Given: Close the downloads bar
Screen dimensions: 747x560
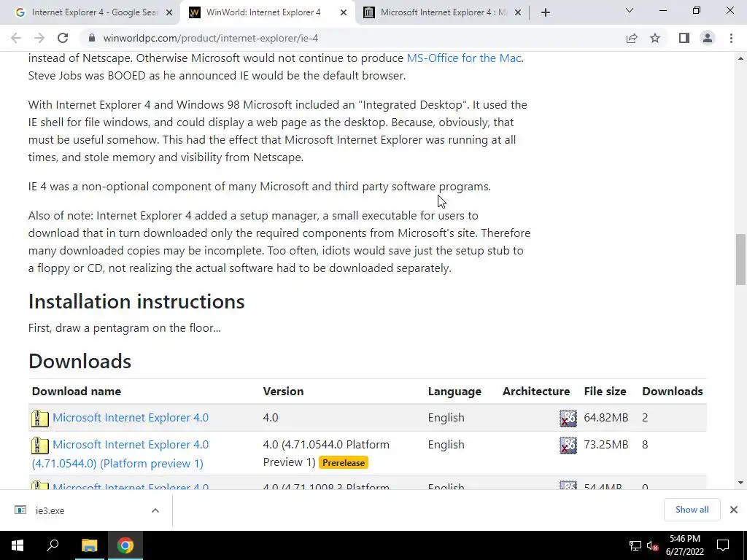Looking at the screenshot, I should pyautogui.click(x=734, y=510).
